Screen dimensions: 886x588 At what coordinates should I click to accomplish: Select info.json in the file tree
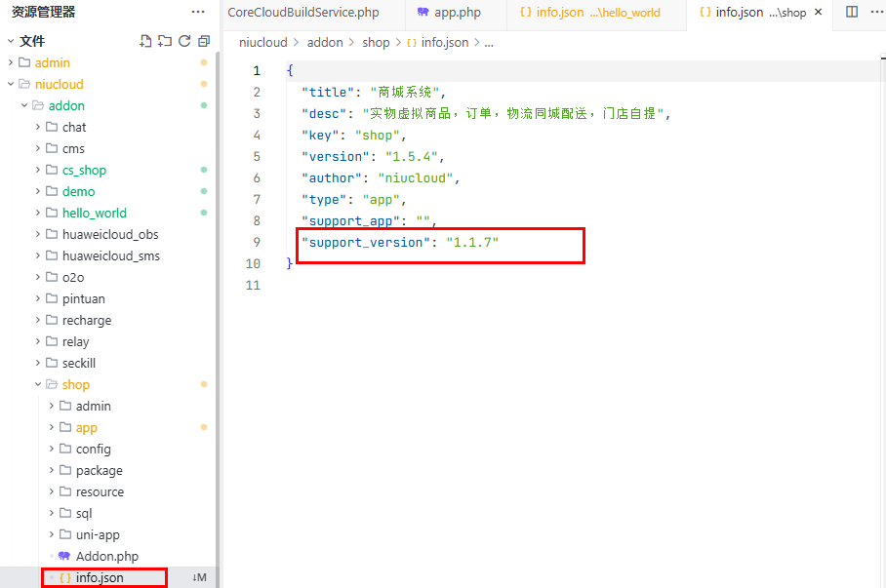[100, 577]
